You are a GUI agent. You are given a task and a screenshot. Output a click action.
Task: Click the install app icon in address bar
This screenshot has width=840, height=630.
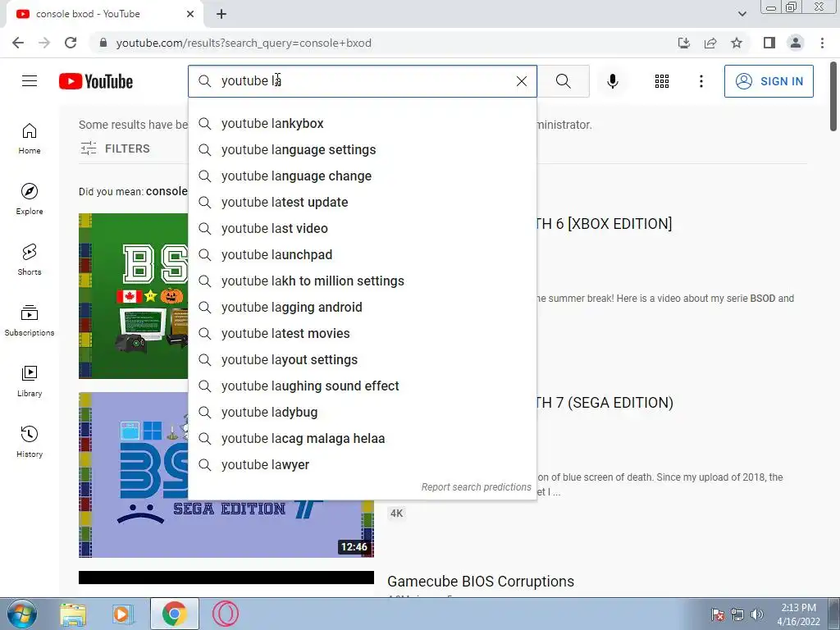684,43
